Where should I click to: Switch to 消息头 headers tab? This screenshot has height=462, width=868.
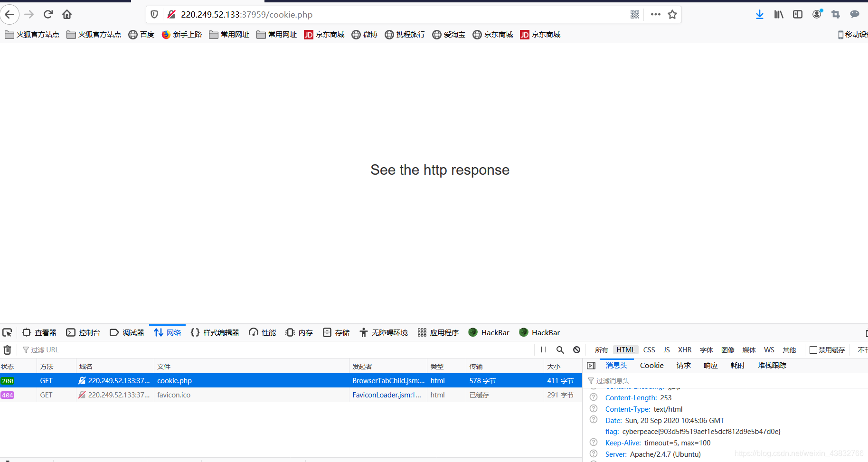tap(616, 366)
